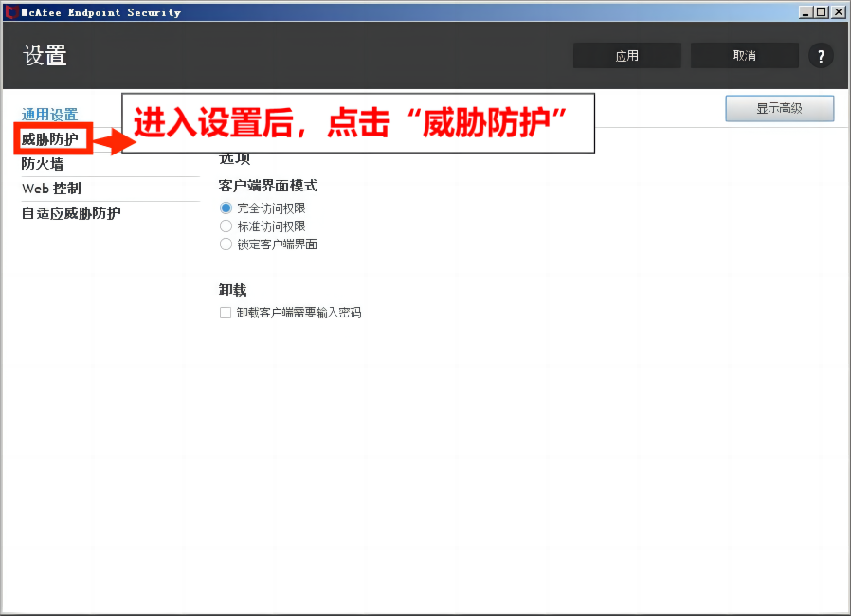Switch to 自适应威胁防护 settings
This screenshot has width=851, height=616.
click(71, 212)
